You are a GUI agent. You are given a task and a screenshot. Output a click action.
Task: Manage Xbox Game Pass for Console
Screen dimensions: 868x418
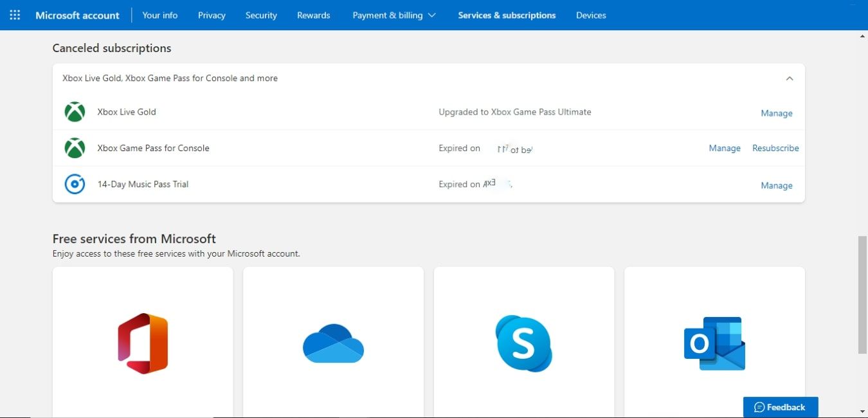725,148
